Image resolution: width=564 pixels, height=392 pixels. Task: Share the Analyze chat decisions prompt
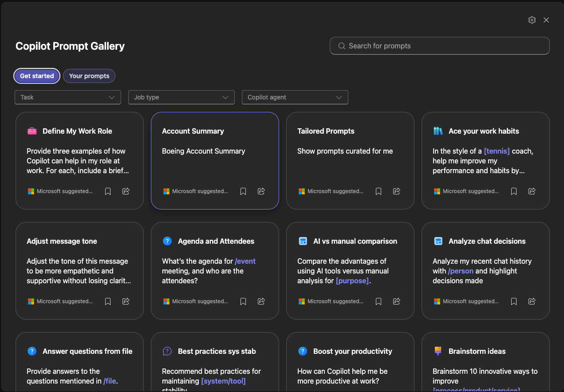pyautogui.click(x=532, y=301)
